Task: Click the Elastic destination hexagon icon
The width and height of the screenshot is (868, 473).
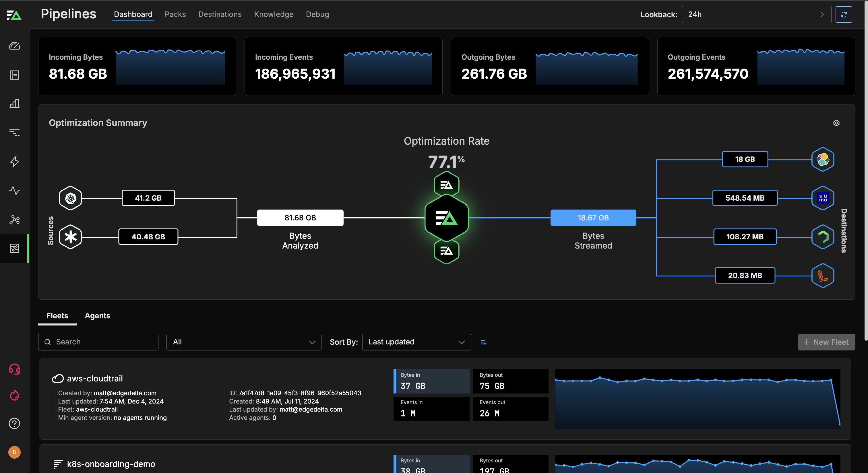Action: 823,159
